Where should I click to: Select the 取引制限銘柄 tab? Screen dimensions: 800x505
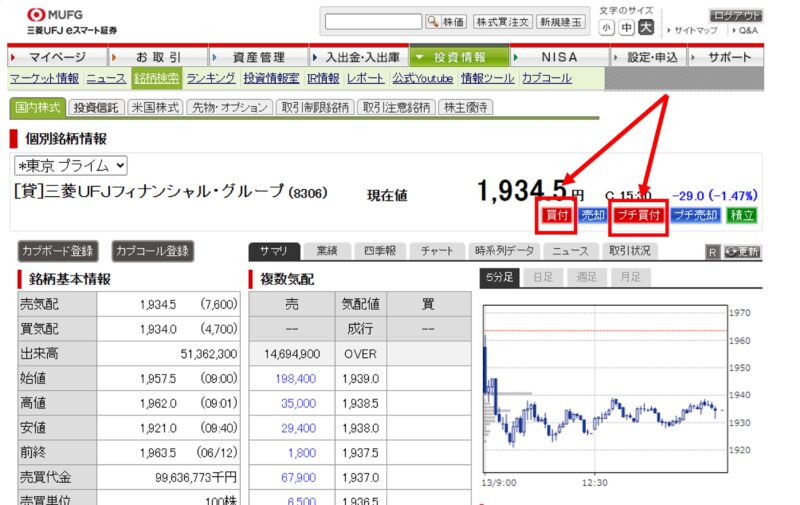click(315, 108)
